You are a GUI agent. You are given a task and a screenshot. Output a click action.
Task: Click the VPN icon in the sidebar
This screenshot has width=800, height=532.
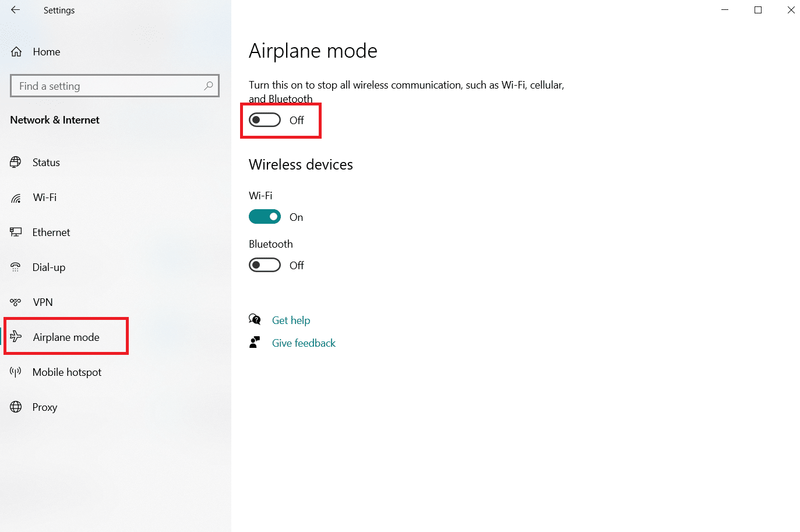point(16,302)
